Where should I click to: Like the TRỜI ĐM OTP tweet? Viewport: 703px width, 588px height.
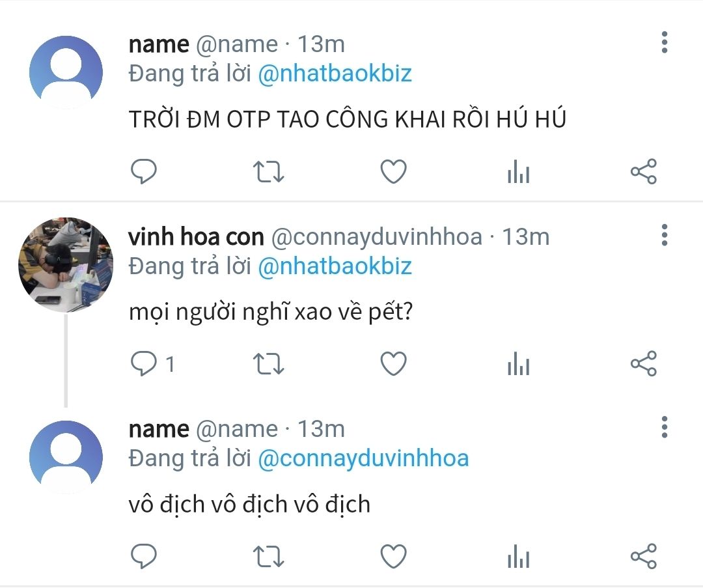coord(393,172)
